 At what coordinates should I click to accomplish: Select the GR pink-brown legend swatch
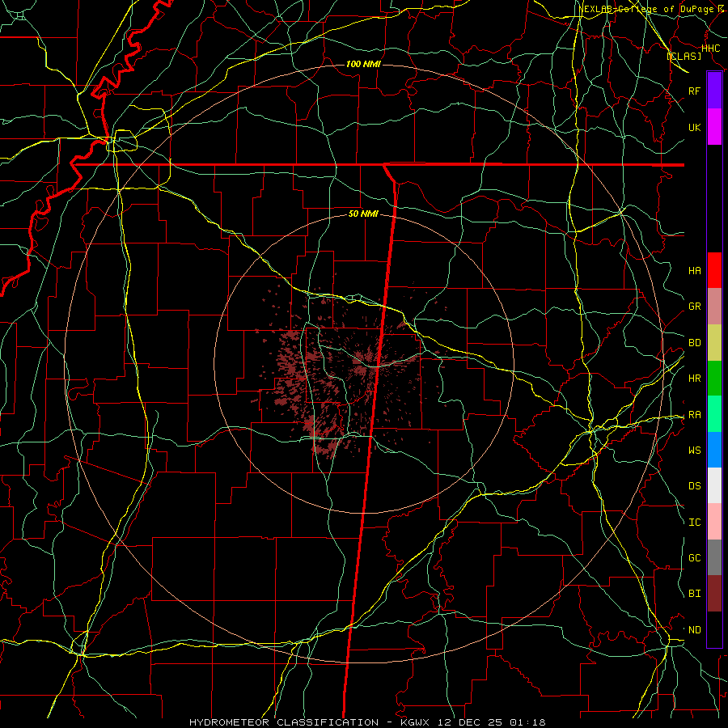pyautogui.click(x=714, y=307)
